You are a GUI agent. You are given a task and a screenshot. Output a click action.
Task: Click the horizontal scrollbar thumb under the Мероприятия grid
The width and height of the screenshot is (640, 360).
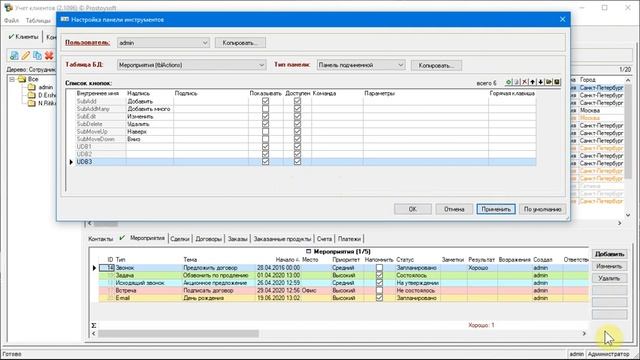pyautogui.click(x=178, y=334)
